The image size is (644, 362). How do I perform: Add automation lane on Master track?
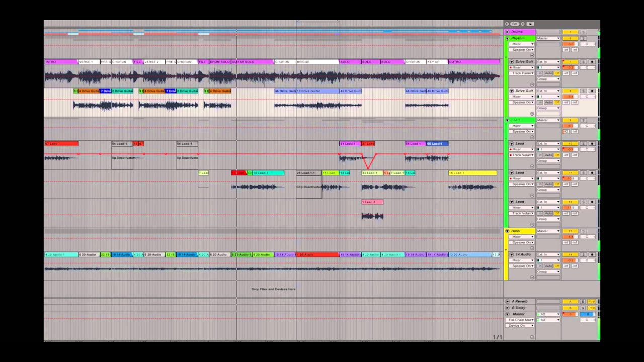pyautogui.click(x=532, y=337)
